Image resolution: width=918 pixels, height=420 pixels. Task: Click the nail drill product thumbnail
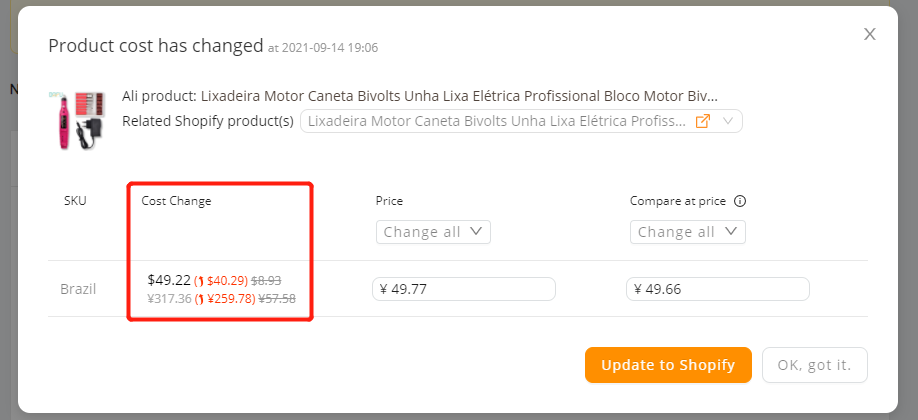pos(77,120)
